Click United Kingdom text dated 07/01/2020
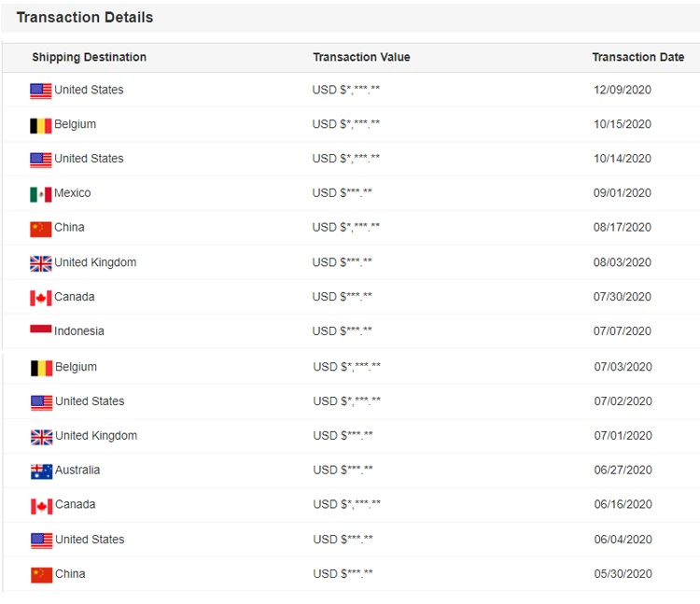Screen dimensions: 700x604 click(96, 436)
